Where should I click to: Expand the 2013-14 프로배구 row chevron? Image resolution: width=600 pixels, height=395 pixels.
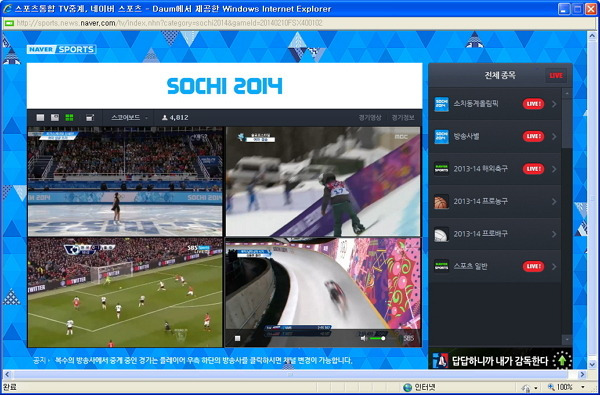[x=554, y=234]
